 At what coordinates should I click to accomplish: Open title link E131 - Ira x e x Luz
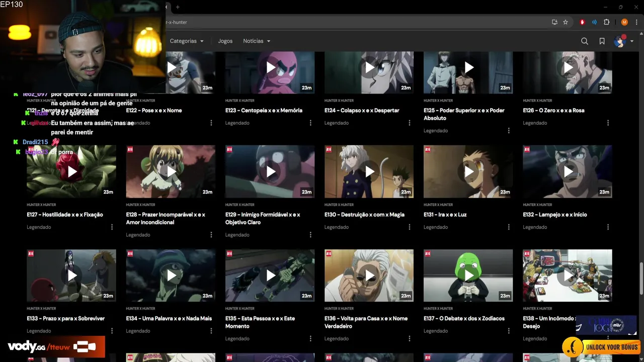[445, 215]
